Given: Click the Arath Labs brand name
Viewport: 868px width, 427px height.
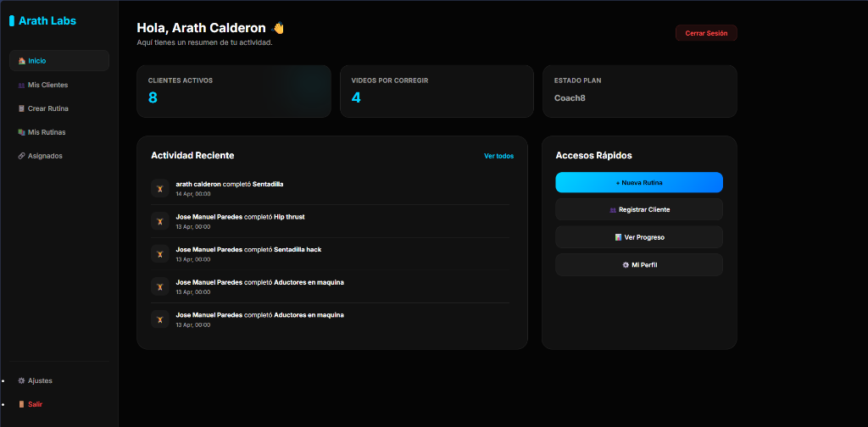Looking at the screenshot, I should pyautogui.click(x=47, y=21).
